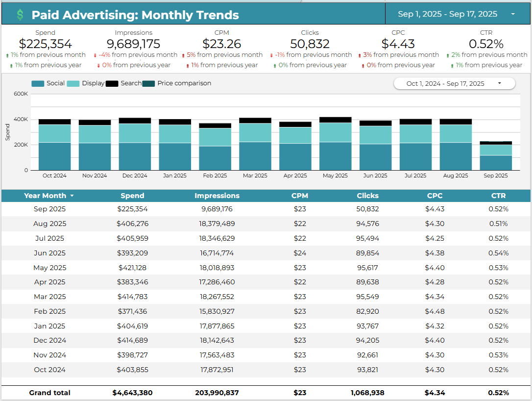Click the CPM column header
Screen dimensions: 532x401
(x=300, y=196)
